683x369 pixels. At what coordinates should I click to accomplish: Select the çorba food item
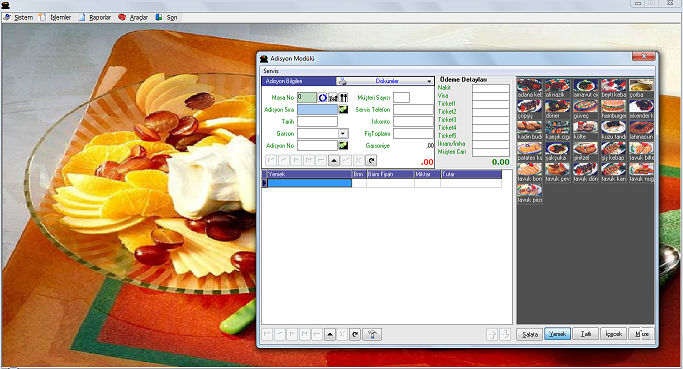[x=641, y=88]
